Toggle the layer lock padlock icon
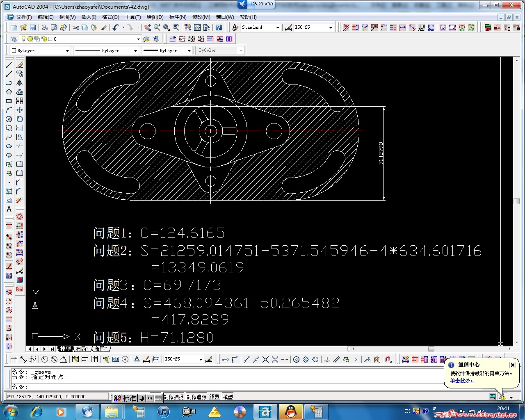Screen dimensions: 525x420 click(x=43, y=39)
